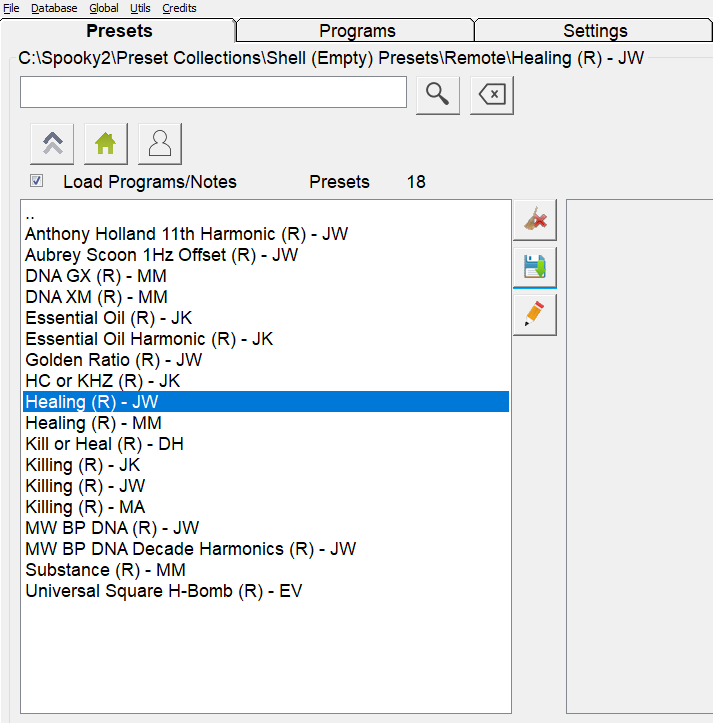Open the Utils menu
The image size is (713, 723).
[x=140, y=8]
